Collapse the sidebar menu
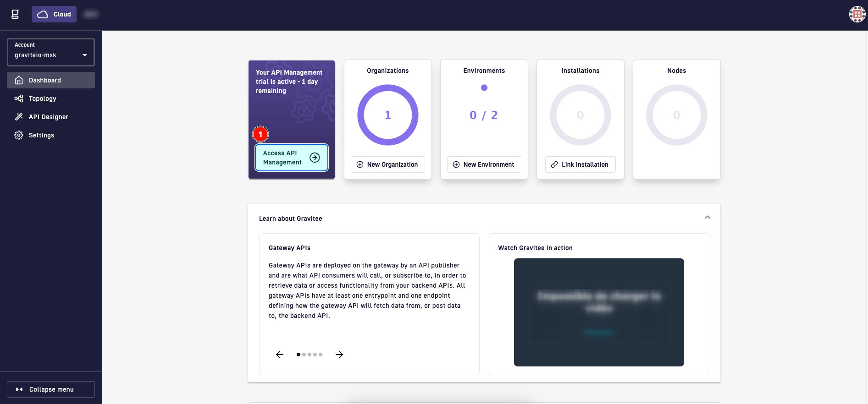868x404 pixels. click(51, 389)
